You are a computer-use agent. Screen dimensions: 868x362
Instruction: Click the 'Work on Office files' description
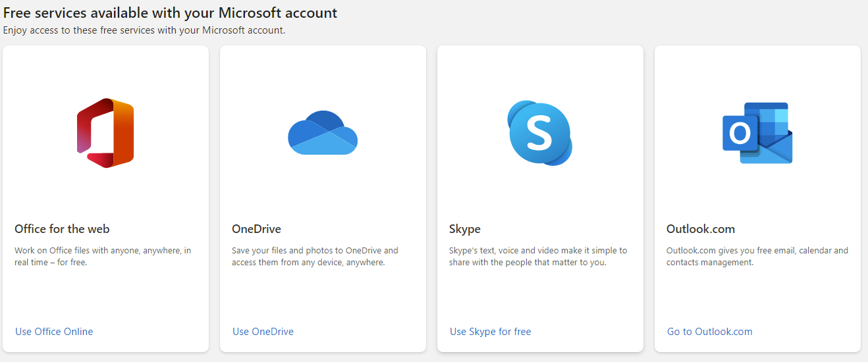(103, 256)
